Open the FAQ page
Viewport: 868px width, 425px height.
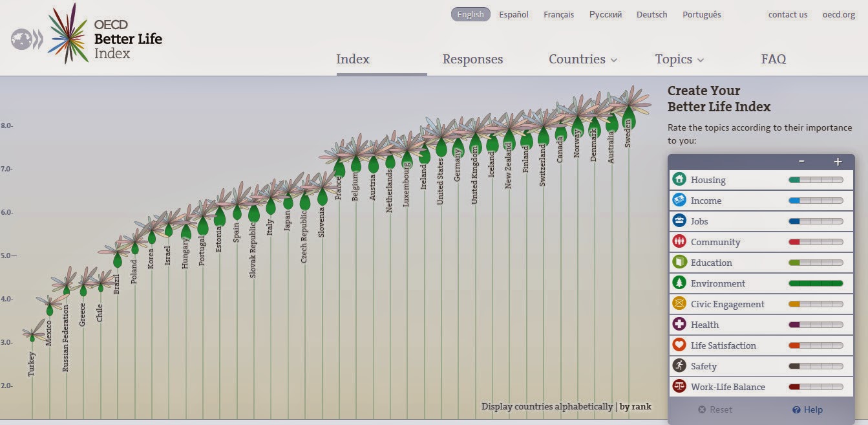point(774,59)
